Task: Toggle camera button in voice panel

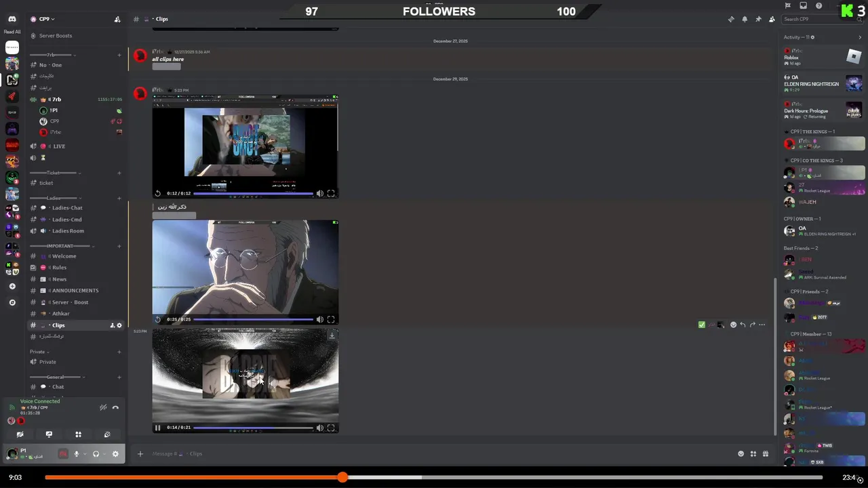Action: pos(20,434)
